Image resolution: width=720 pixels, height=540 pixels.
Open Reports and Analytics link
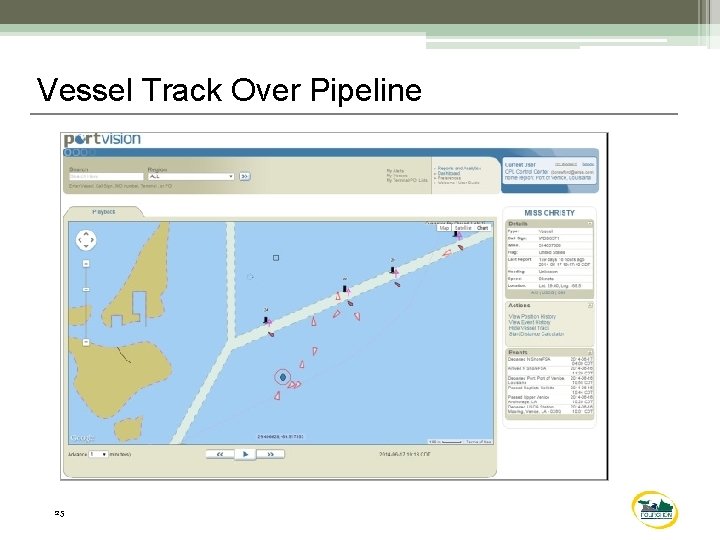point(459,169)
